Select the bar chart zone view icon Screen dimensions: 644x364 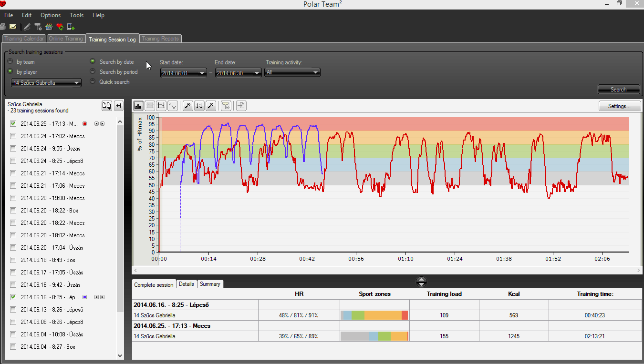(138, 106)
